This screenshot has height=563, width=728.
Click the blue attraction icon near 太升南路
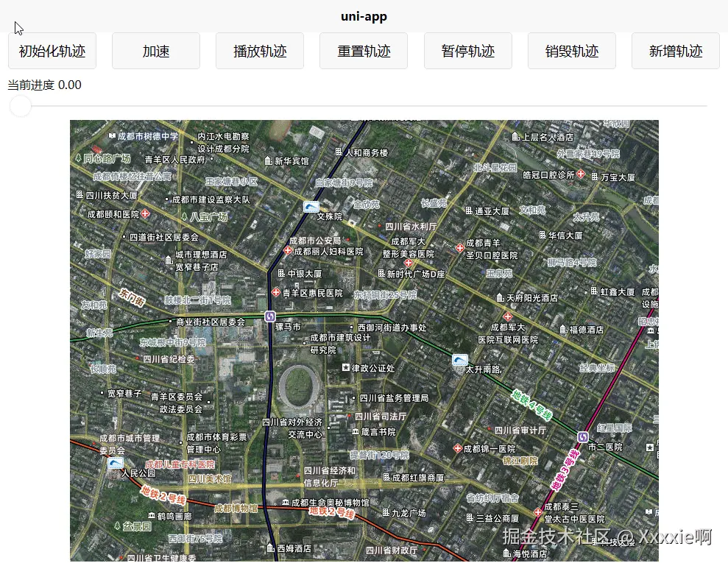(460, 359)
